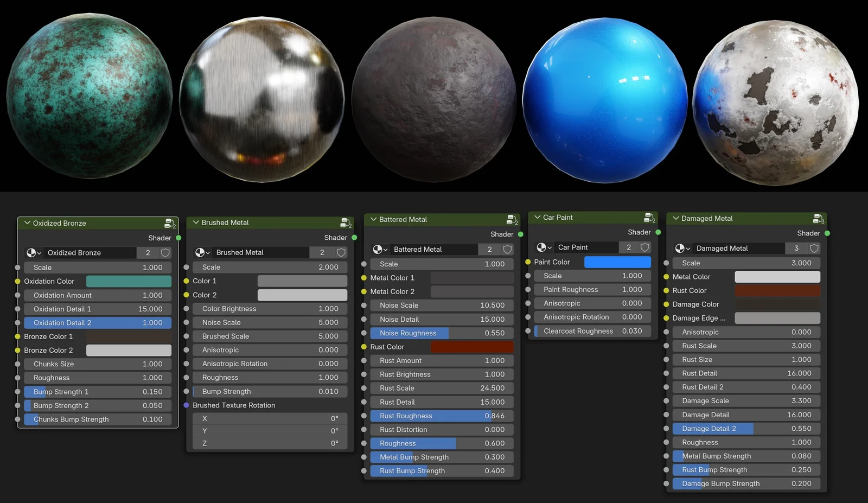The width and height of the screenshot is (868, 503).
Task: Open the shader browser icon on Oxidized Bronze
Action: coord(33,252)
